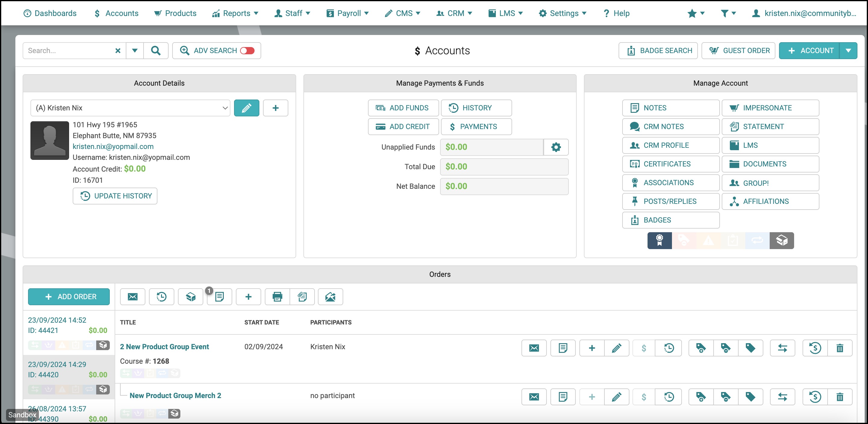Toggle the ADV SEARCH switch
This screenshot has height=424, width=868.
[247, 51]
